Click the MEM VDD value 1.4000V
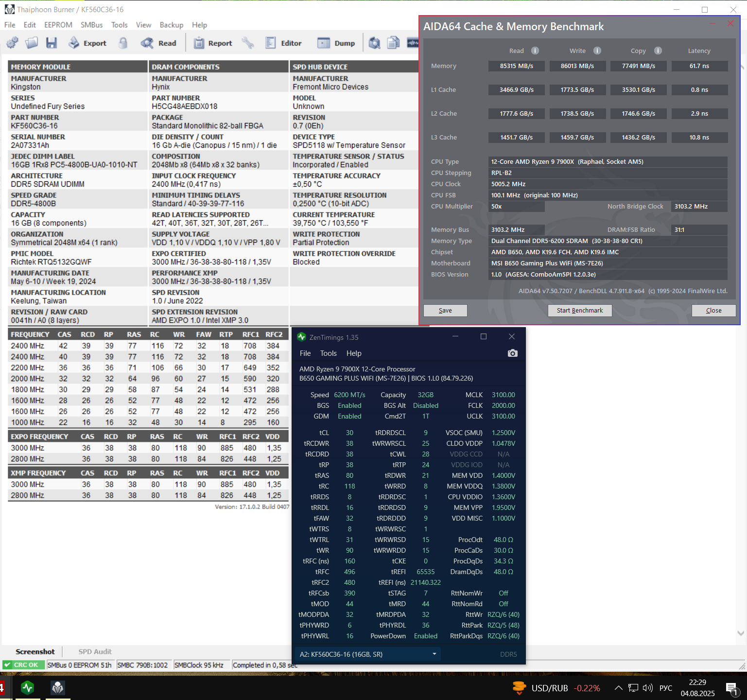Viewport: 747px width, 700px height. coord(504,475)
